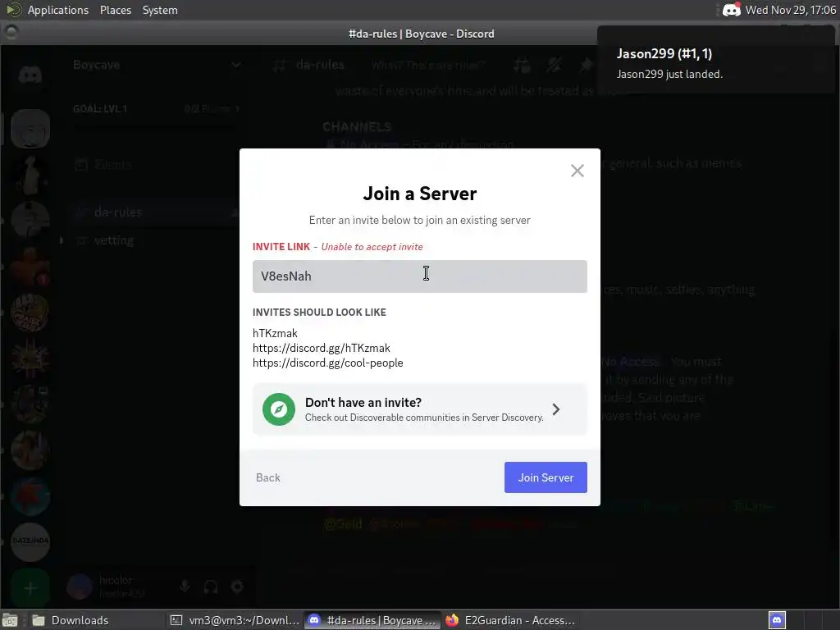Expand the vetting channel arrow
This screenshot has height=630, width=840.
61,240
